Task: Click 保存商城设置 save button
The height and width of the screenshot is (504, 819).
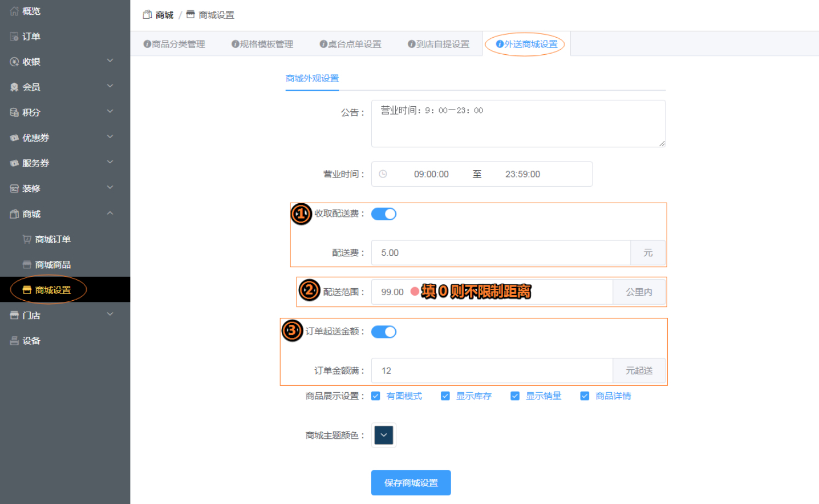Action: (411, 483)
